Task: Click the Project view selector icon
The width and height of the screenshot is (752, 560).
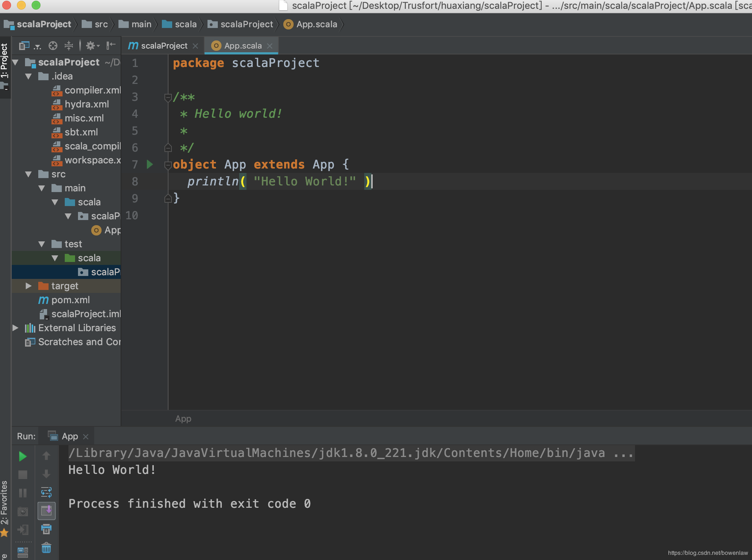Action: coord(24,46)
